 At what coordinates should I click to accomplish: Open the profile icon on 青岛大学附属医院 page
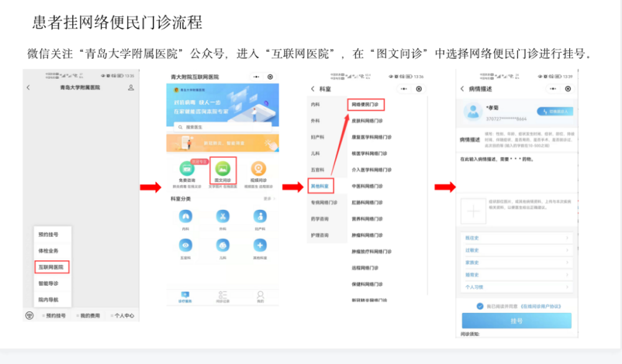coord(131,88)
